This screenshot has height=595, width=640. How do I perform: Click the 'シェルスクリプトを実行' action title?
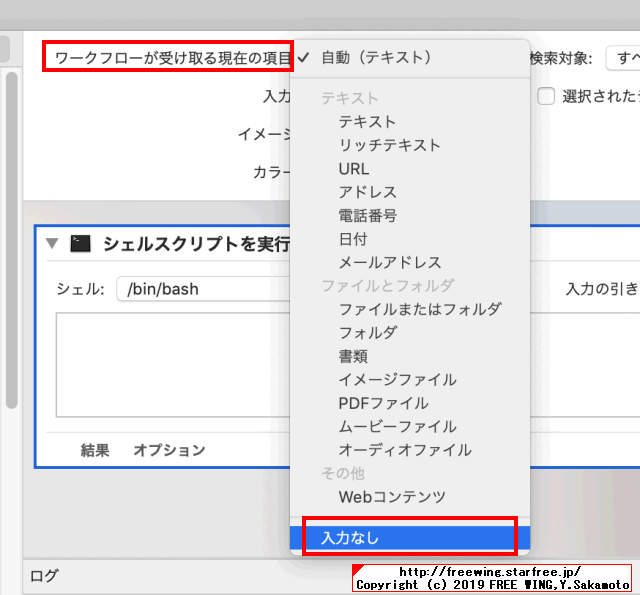[197, 244]
